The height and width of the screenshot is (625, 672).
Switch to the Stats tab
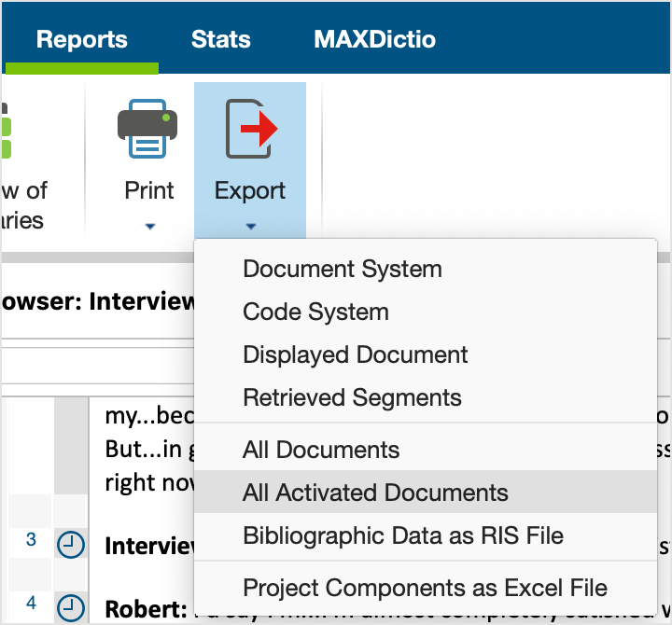pos(220,39)
